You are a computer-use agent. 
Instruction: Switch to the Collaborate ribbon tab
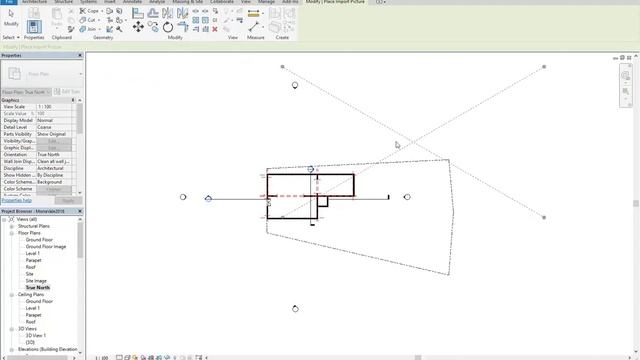[x=222, y=2]
